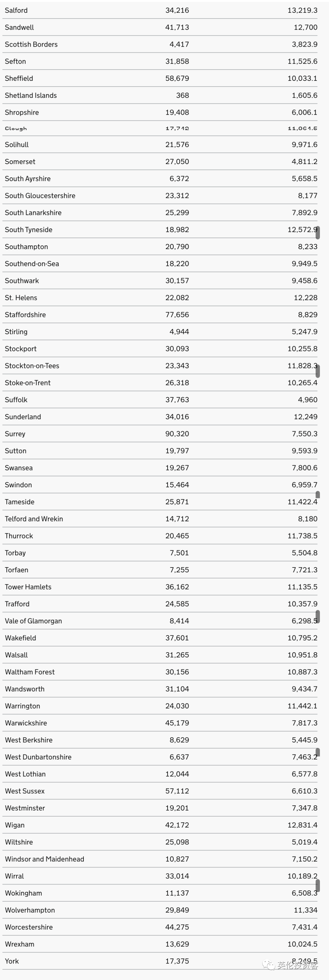
Task: Select the Stoke-on-Trent row label
Action: pos(28,383)
